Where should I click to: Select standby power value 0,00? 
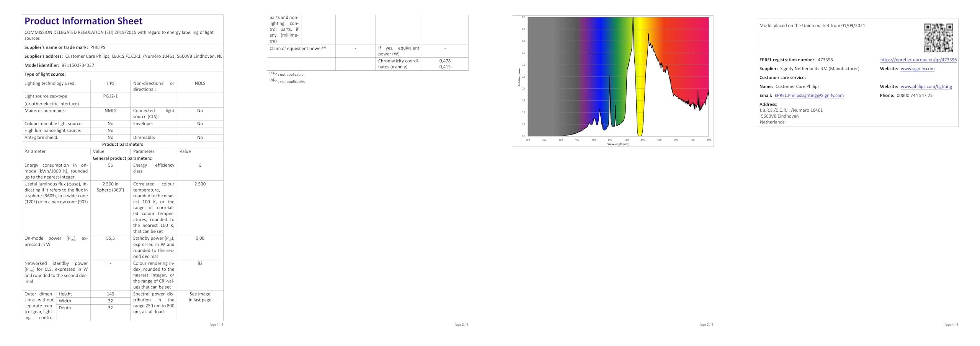(x=200, y=238)
